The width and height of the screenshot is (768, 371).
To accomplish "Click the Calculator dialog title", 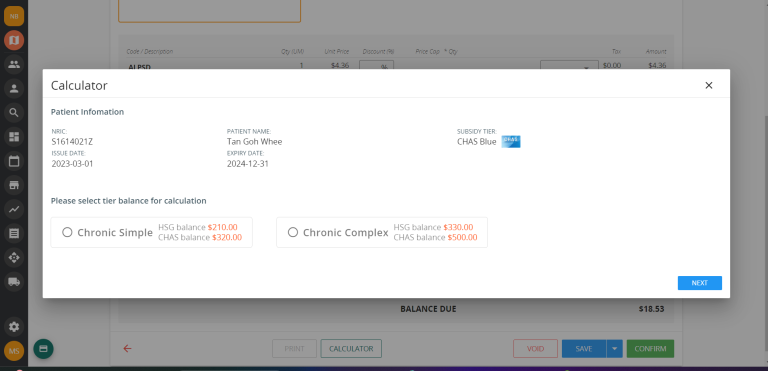I will pos(79,85).
